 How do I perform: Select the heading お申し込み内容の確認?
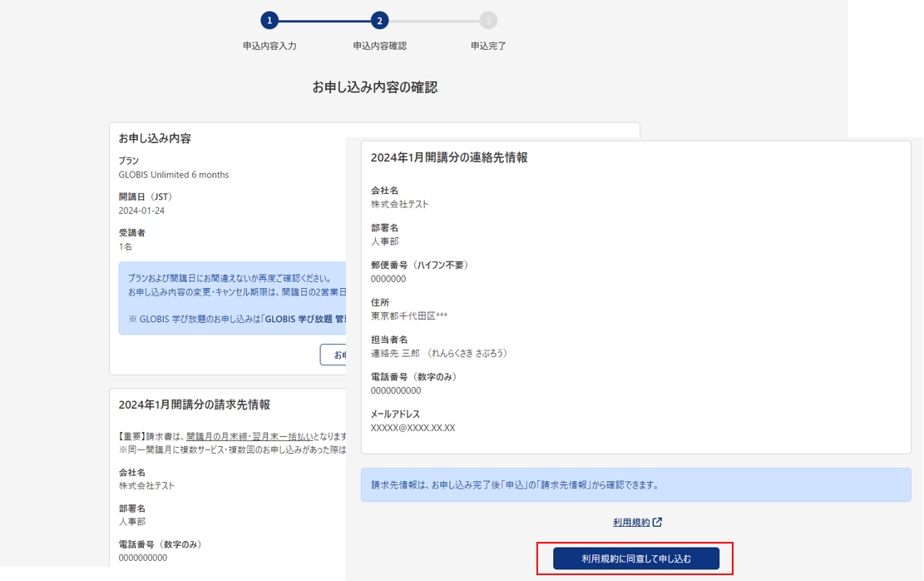375,87
